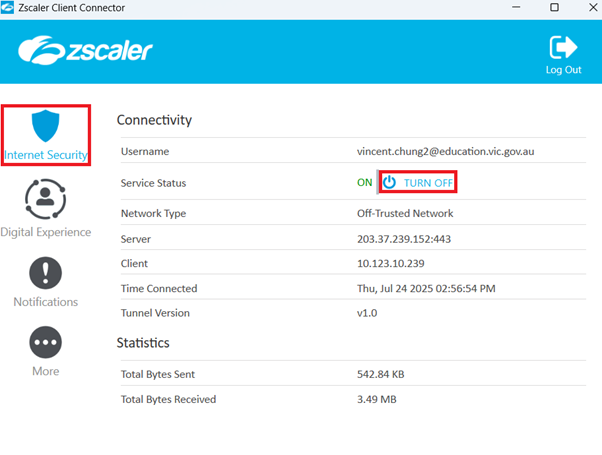Turn off the Zscaler service

(418, 182)
